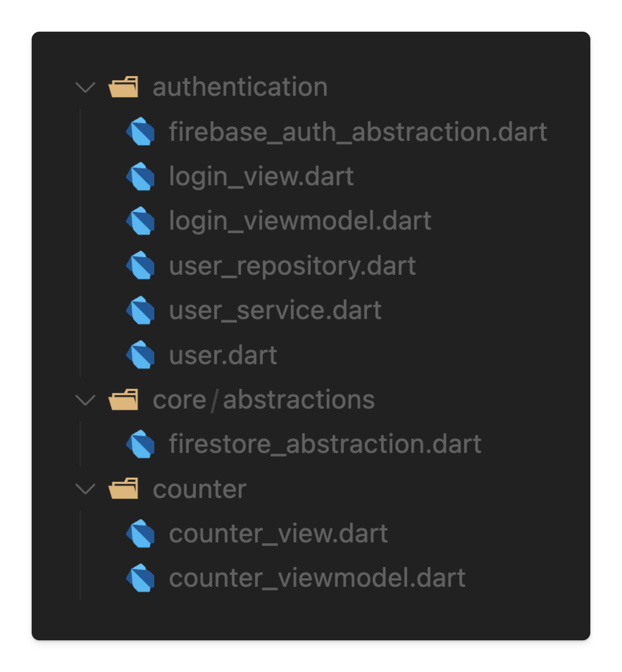Click Dart icon beside firebase_auth_abstraction.dart
The width and height of the screenshot is (622, 672).
click(140, 131)
